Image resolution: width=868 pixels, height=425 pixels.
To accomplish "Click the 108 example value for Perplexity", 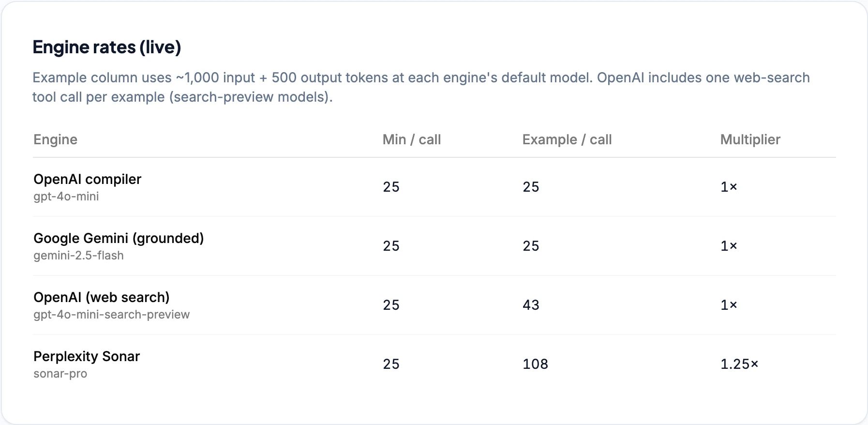I will (x=535, y=364).
